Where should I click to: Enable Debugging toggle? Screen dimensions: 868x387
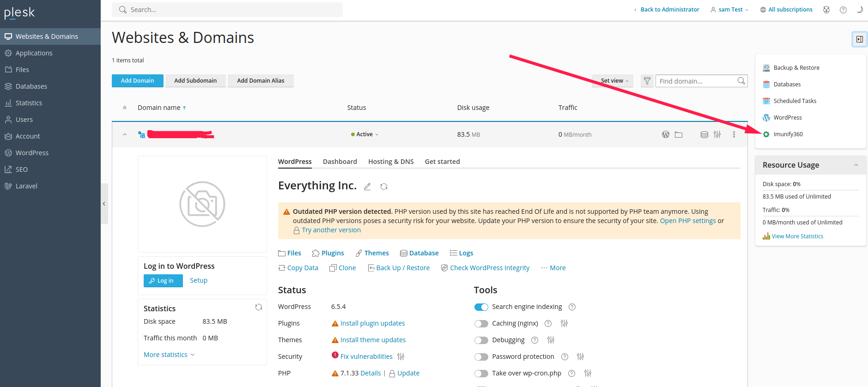coord(481,340)
